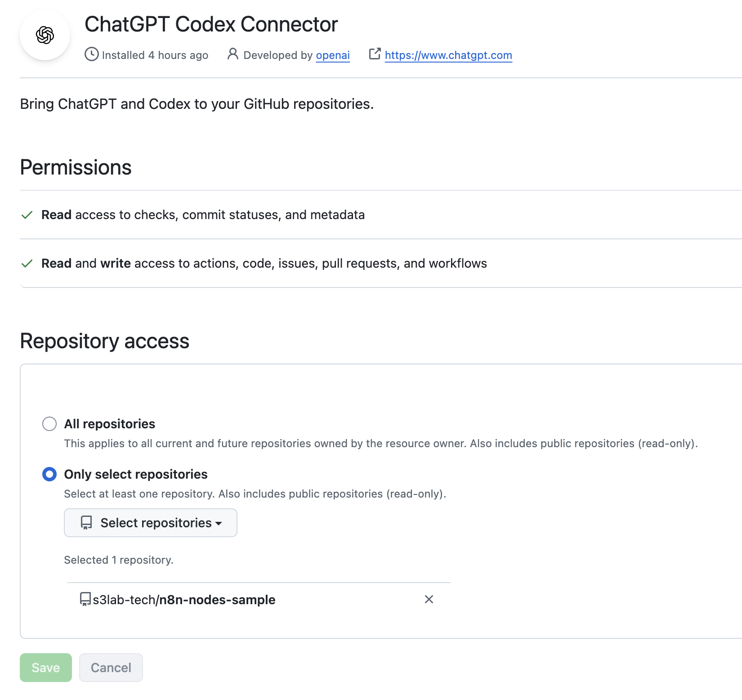Click the caret arrow on Select repositories
Image resolution: width=742 pixels, height=700 pixels.
(x=219, y=523)
